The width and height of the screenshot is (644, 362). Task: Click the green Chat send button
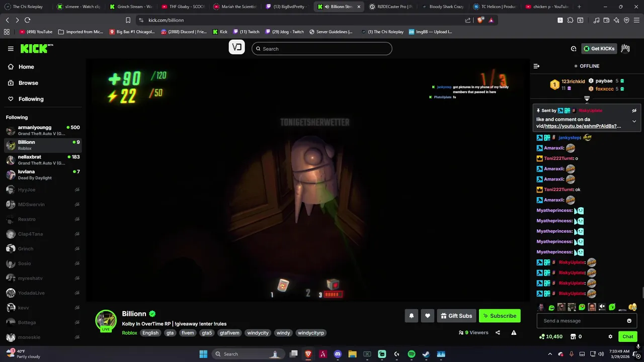pos(627,337)
